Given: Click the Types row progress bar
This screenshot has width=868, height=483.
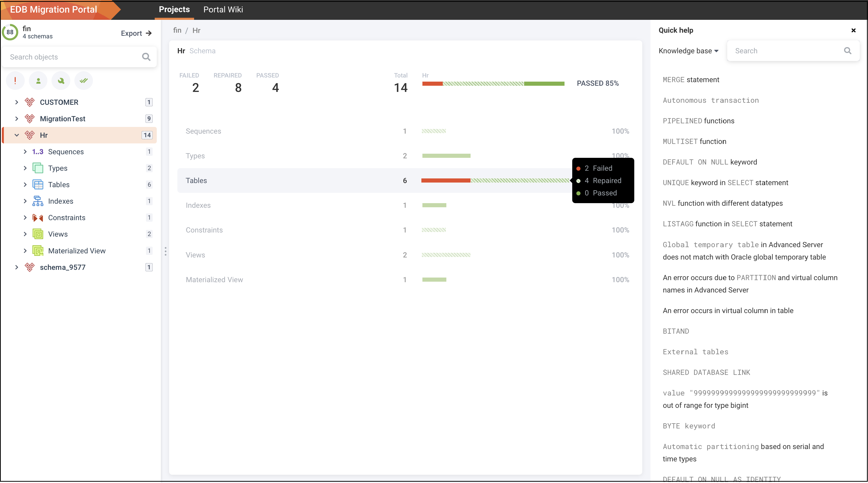Looking at the screenshot, I should click(446, 156).
